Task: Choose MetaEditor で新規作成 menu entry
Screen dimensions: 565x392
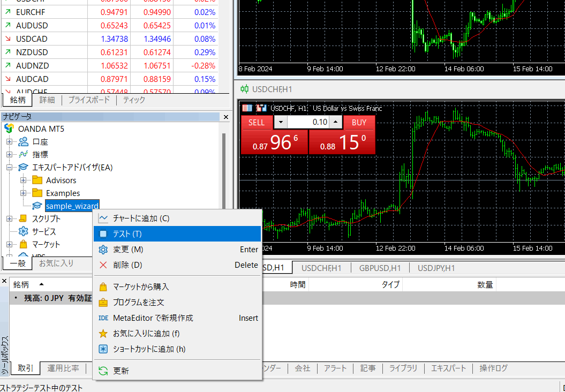Action: (177, 318)
